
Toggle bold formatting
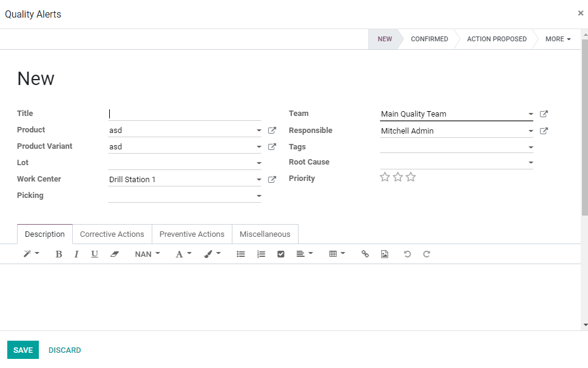coord(58,254)
